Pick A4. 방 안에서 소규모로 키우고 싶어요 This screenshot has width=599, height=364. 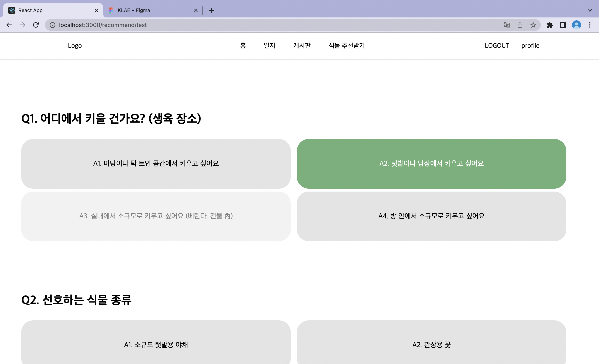(x=432, y=216)
